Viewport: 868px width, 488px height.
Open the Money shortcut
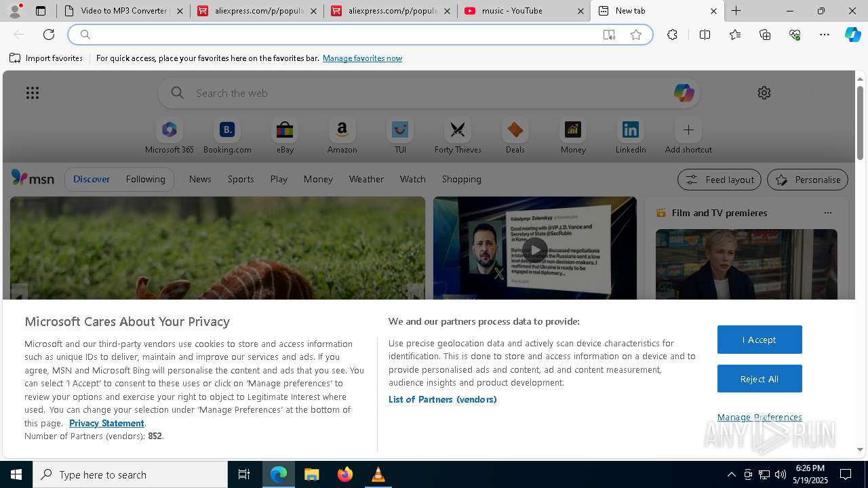(x=573, y=136)
